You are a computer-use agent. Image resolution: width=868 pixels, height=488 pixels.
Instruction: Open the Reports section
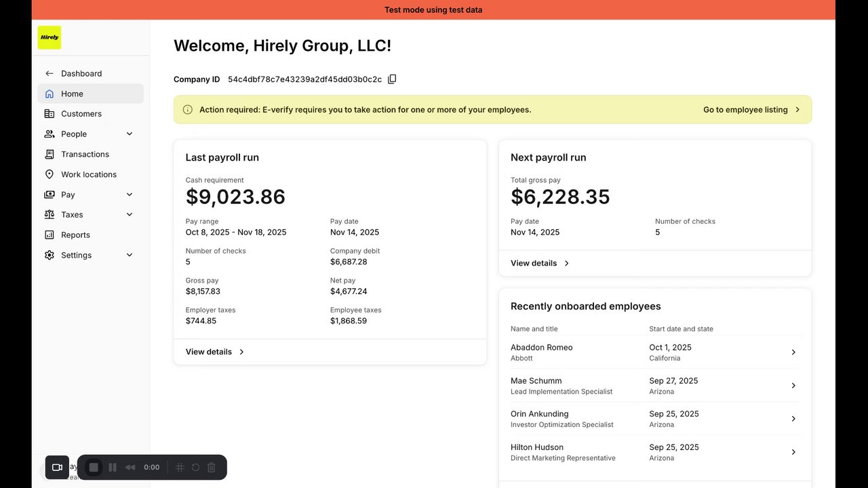tap(75, 235)
